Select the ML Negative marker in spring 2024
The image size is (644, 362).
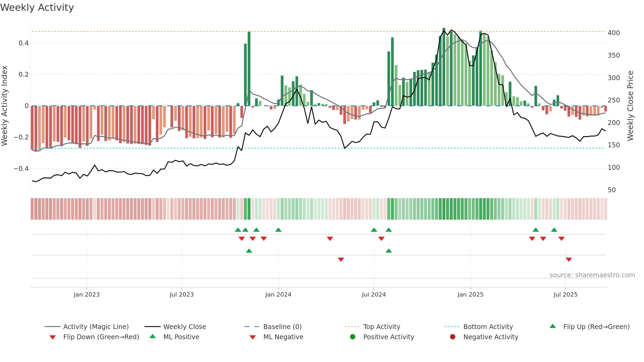pos(341,260)
